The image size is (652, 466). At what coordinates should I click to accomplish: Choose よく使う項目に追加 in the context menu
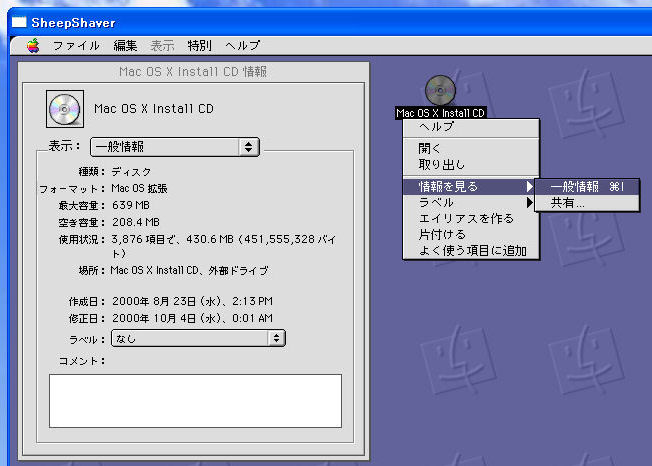click(x=471, y=251)
